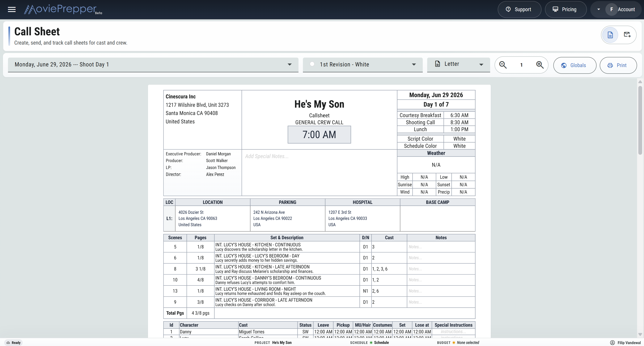Click the Day 1 of 7 header
The image size is (644, 346).
click(x=436, y=104)
